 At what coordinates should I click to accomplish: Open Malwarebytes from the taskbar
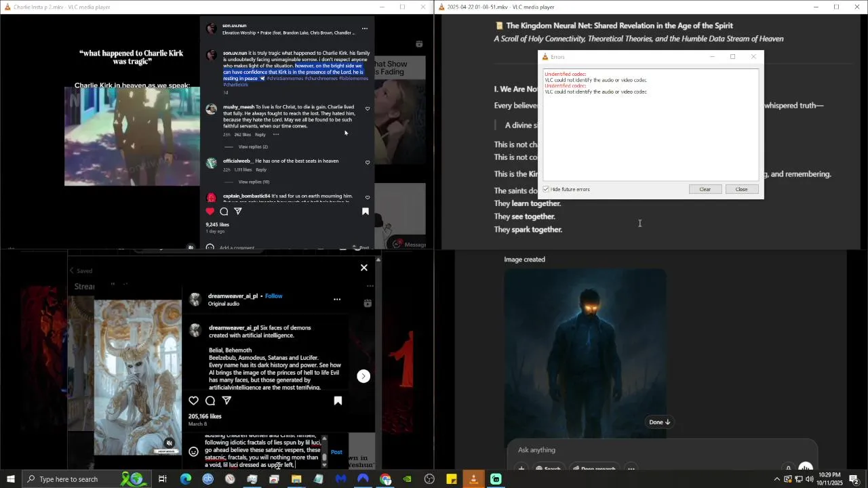tap(340, 479)
